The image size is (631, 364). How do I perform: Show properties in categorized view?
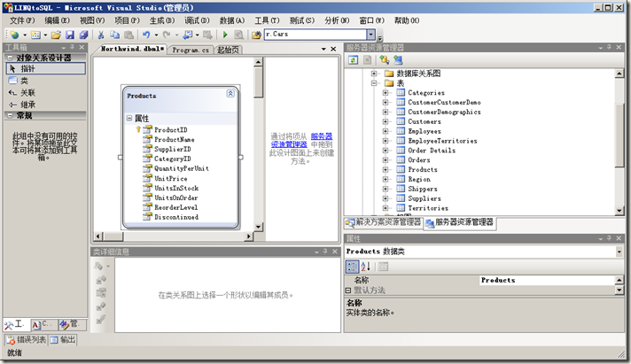(x=352, y=267)
